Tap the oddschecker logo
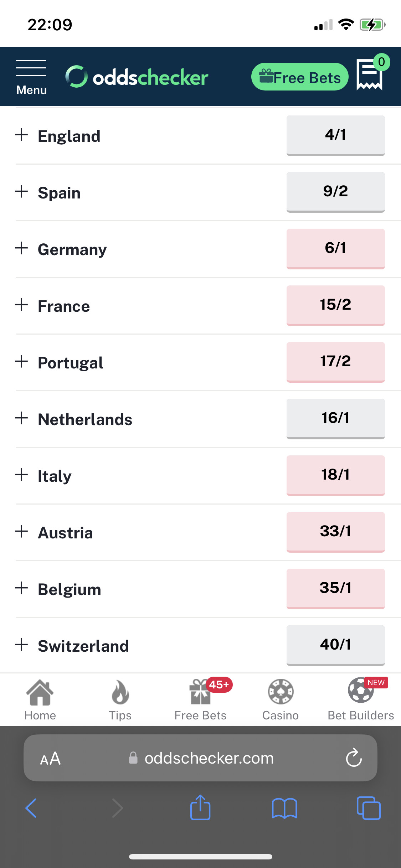Screen dimensions: 401x868 137,77
